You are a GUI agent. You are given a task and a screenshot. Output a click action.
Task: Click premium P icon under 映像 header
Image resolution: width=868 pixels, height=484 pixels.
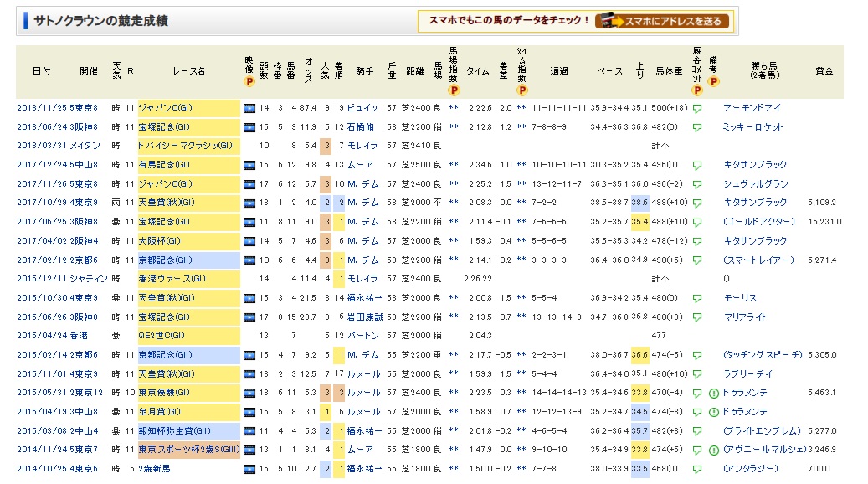[x=249, y=82]
